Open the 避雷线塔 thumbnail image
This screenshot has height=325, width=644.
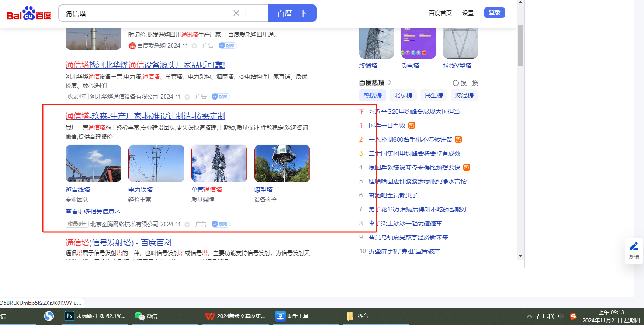point(93,163)
